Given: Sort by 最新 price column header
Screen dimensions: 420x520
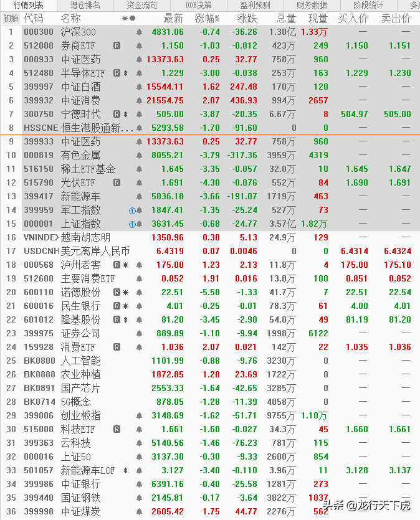Looking at the screenshot, I should (173, 18).
